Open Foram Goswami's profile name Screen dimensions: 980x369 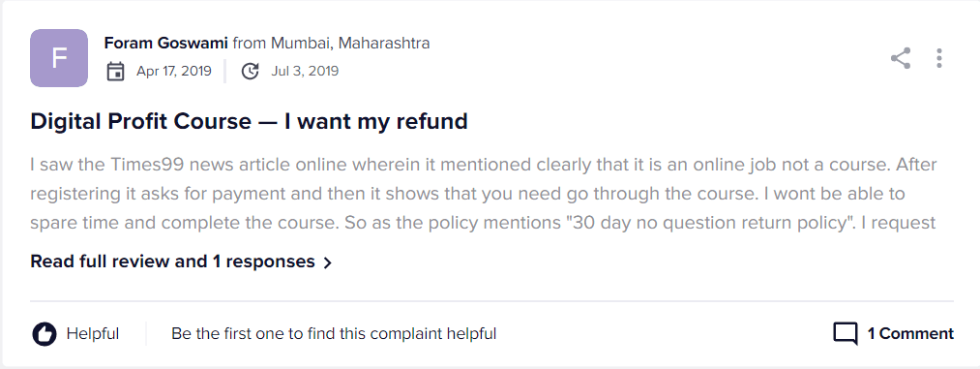click(x=165, y=44)
